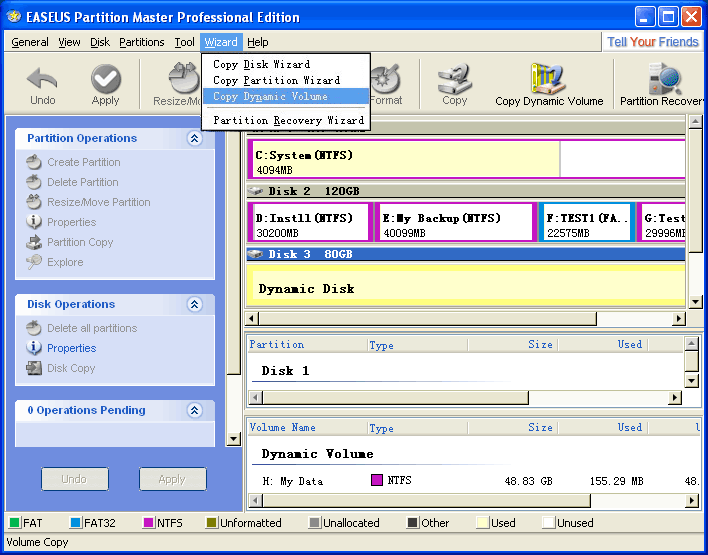Open the General menu
This screenshot has width=708, height=555.
[30, 42]
